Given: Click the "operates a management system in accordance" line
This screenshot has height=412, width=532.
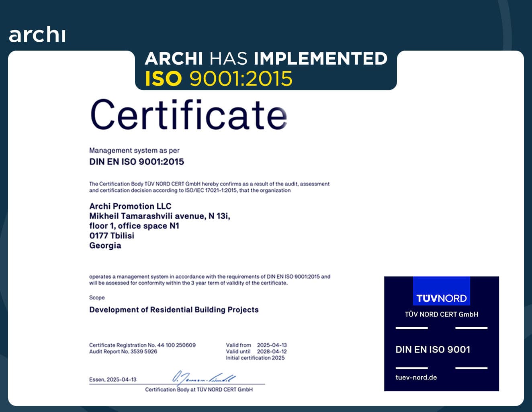Looking at the screenshot, I should coord(210,277).
